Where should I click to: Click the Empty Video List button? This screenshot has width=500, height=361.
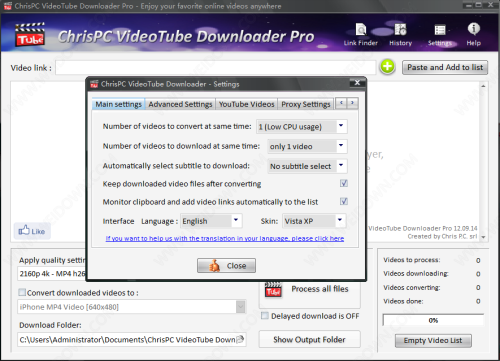(433, 340)
